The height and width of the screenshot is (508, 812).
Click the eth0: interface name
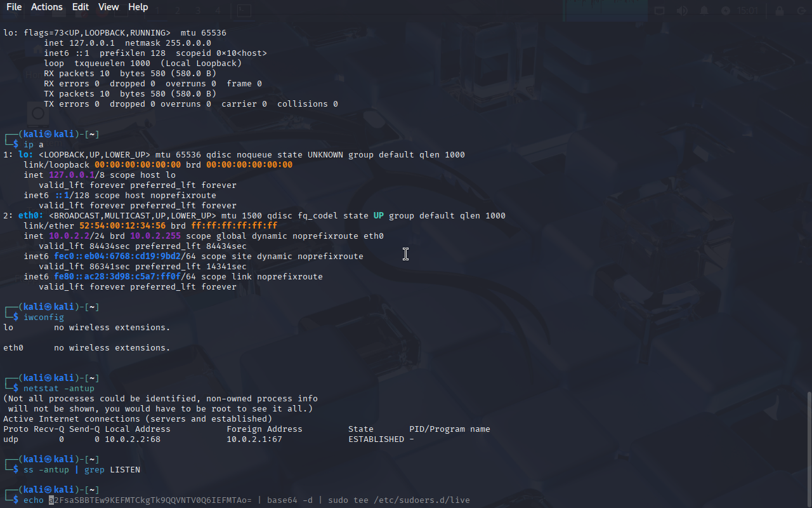coord(31,216)
